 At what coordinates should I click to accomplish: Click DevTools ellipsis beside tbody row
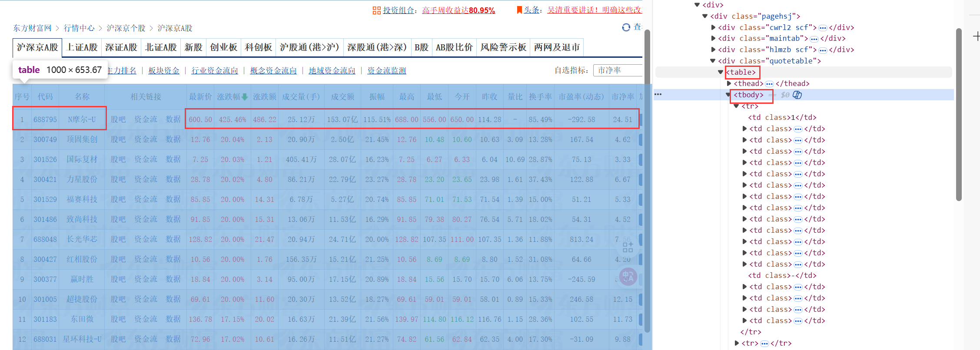(658, 94)
